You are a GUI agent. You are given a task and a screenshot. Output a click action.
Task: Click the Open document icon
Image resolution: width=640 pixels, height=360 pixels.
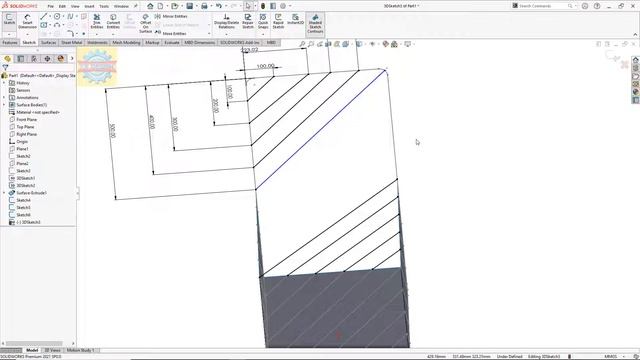point(175,6)
